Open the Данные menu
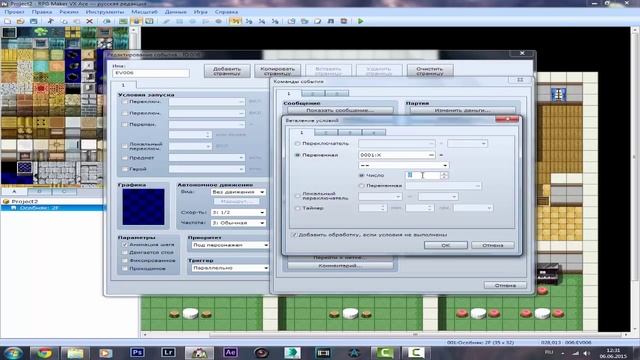This screenshot has height=360, width=640. point(176,12)
